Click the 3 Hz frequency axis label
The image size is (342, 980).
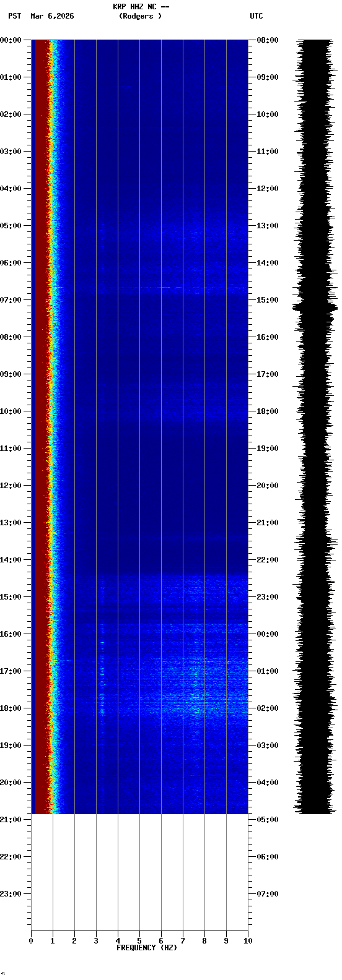[96, 941]
